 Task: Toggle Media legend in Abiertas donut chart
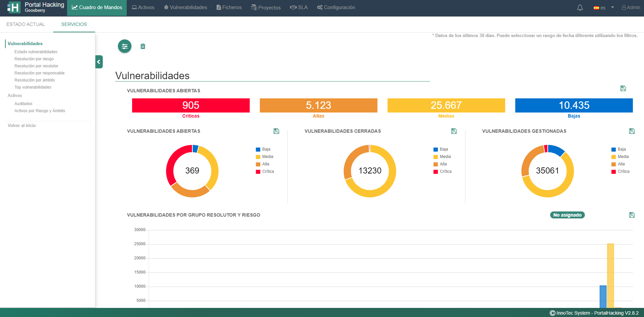coord(265,157)
